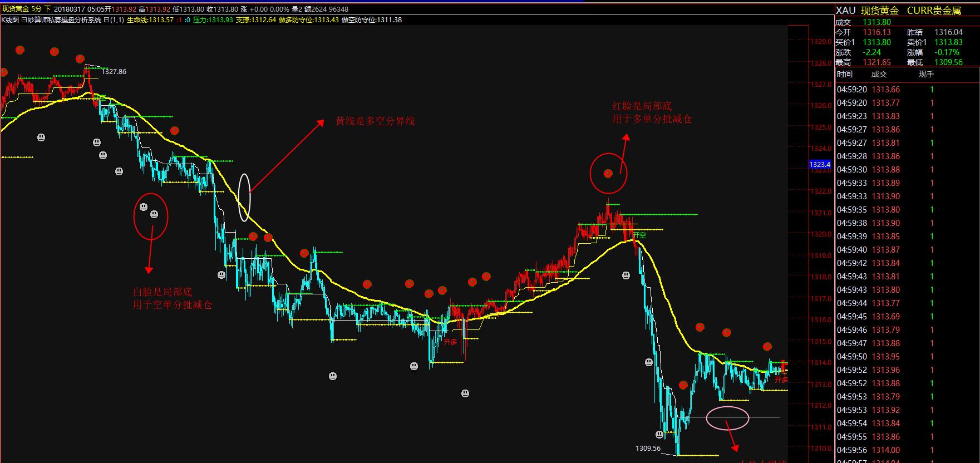Click the blue 1323.4 price axis marker
This screenshot has width=980, height=463.
pyautogui.click(x=820, y=165)
